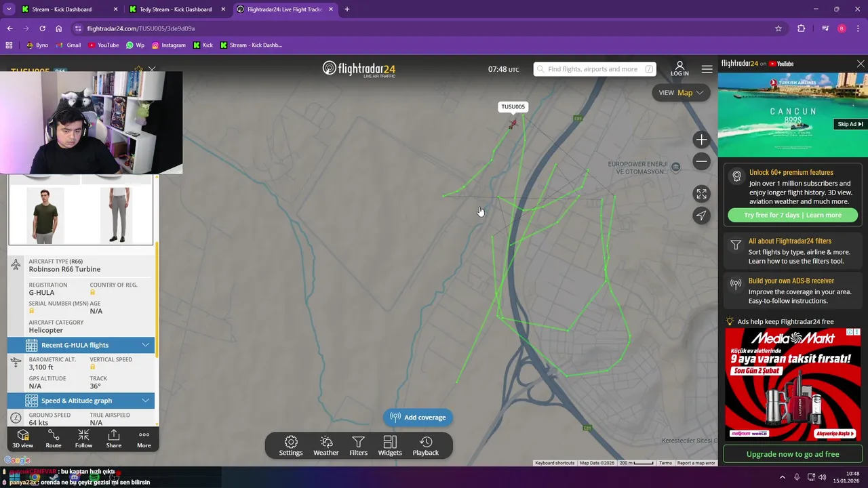Click Add coverage button

[418, 418]
